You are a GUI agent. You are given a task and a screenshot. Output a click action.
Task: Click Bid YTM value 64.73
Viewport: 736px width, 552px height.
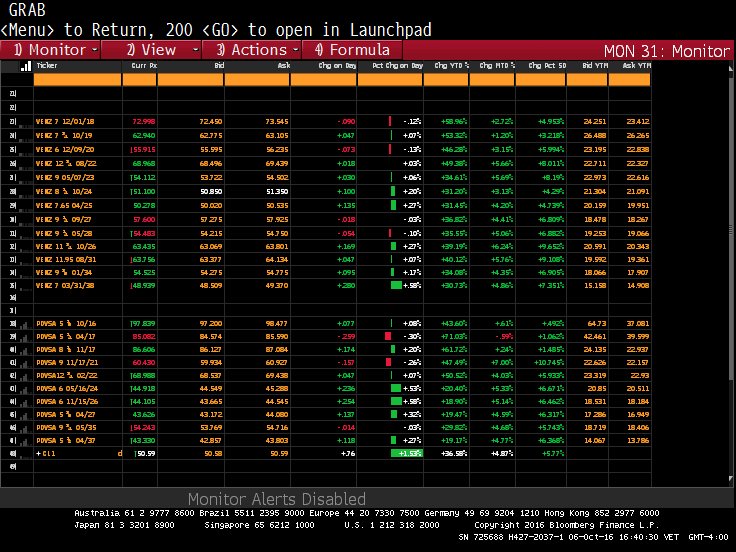click(597, 324)
